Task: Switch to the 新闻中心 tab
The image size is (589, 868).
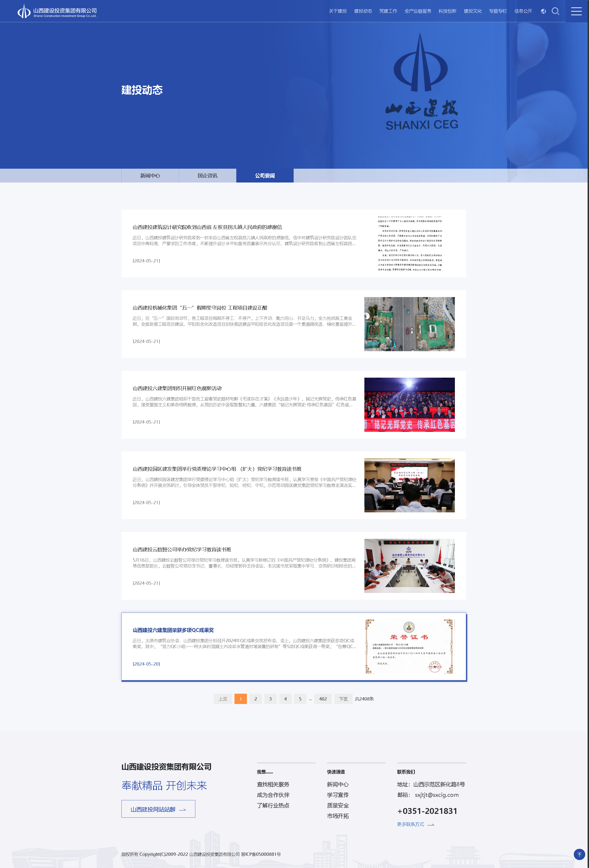Action: point(150,175)
